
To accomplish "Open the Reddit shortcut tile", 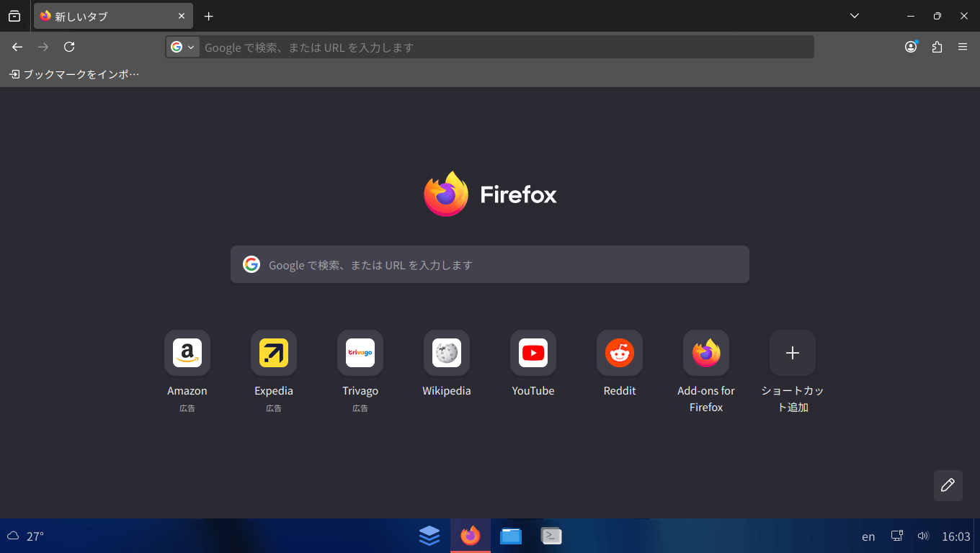I will tap(620, 353).
